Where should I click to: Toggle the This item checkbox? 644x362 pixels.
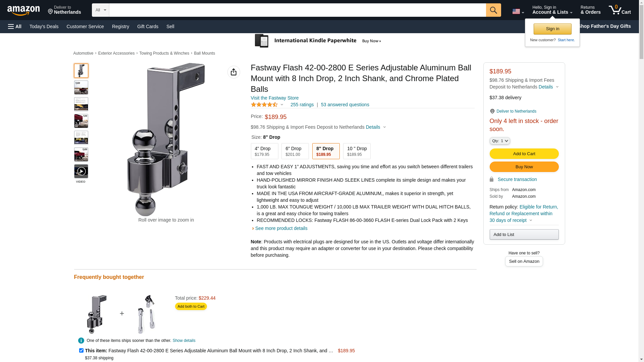click(81, 350)
